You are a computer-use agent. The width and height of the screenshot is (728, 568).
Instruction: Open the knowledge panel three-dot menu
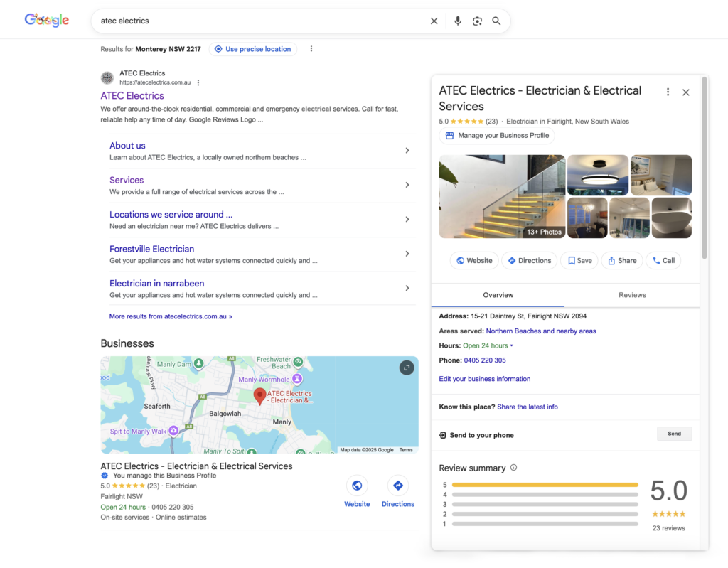point(668,92)
